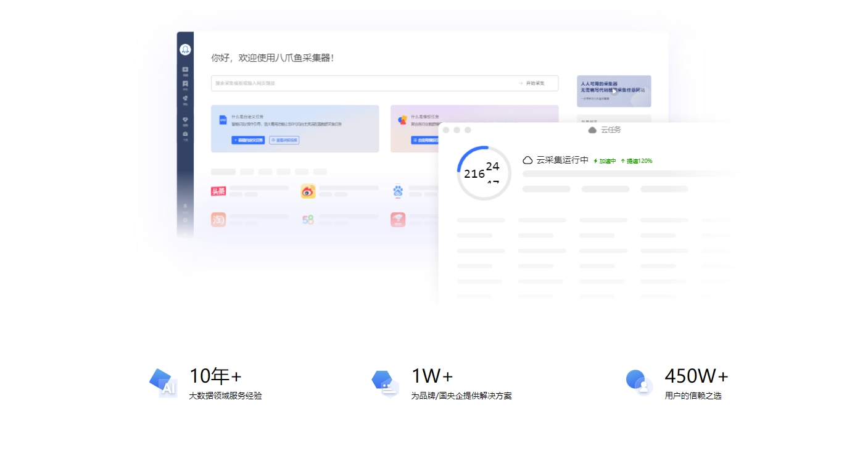Click the gray cloud icon by 云任务
Image resolution: width=868 pixels, height=453 pixels.
coord(592,130)
